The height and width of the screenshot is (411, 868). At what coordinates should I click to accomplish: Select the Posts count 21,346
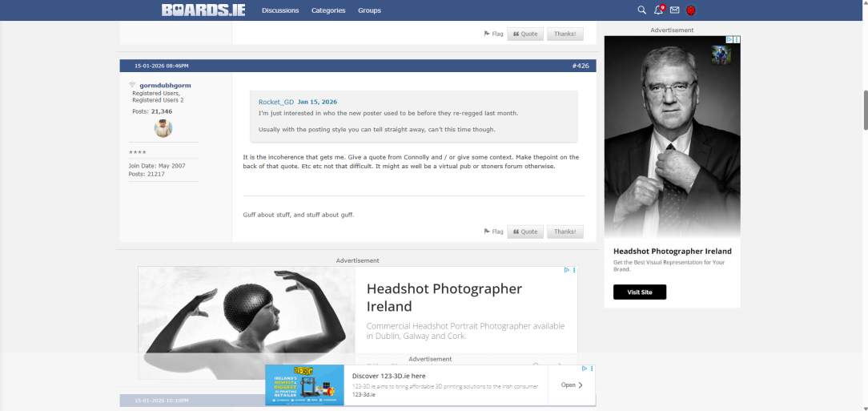pyautogui.click(x=152, y=111)
